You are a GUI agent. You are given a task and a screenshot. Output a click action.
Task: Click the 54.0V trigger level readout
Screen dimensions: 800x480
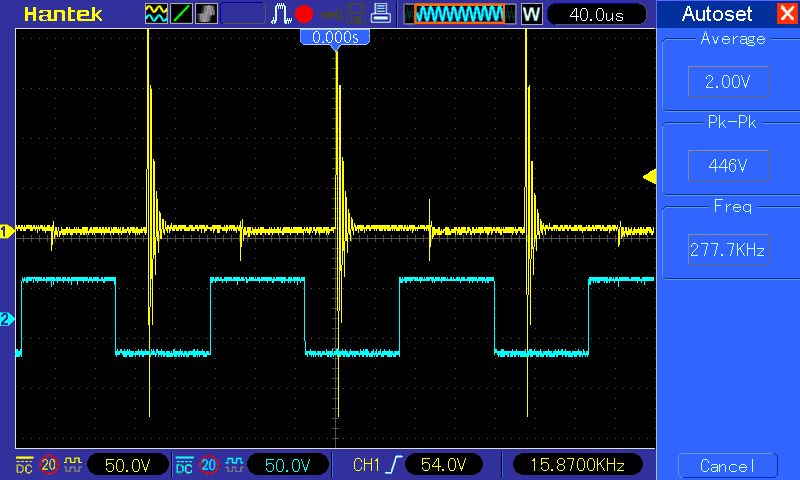point(443,465)
